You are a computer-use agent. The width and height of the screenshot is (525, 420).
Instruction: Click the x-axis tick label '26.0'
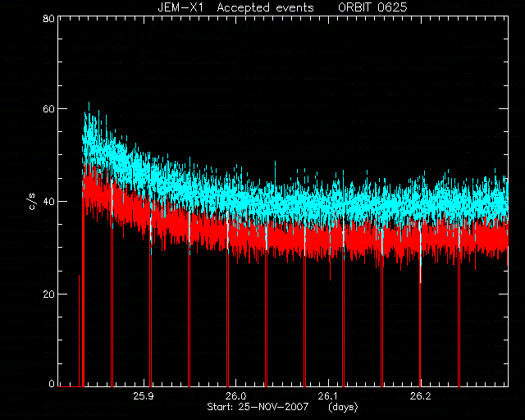pos(235,396)
